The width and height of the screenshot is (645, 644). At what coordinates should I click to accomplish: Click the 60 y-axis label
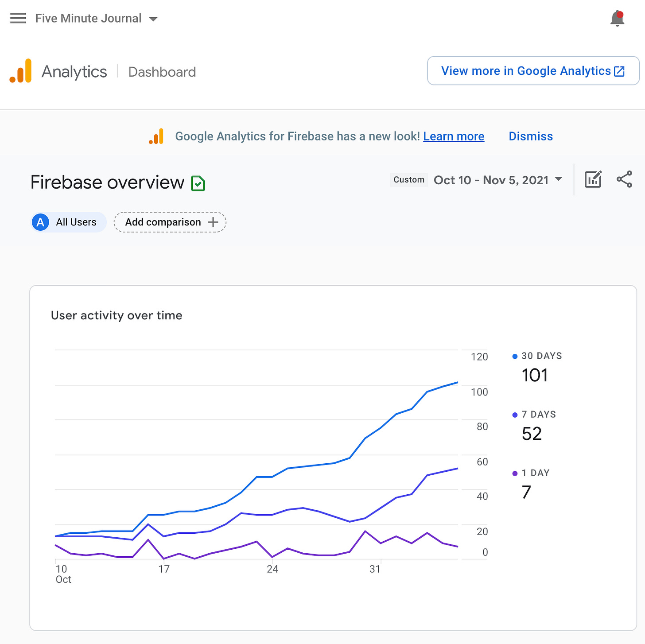(x=482, y=462)
